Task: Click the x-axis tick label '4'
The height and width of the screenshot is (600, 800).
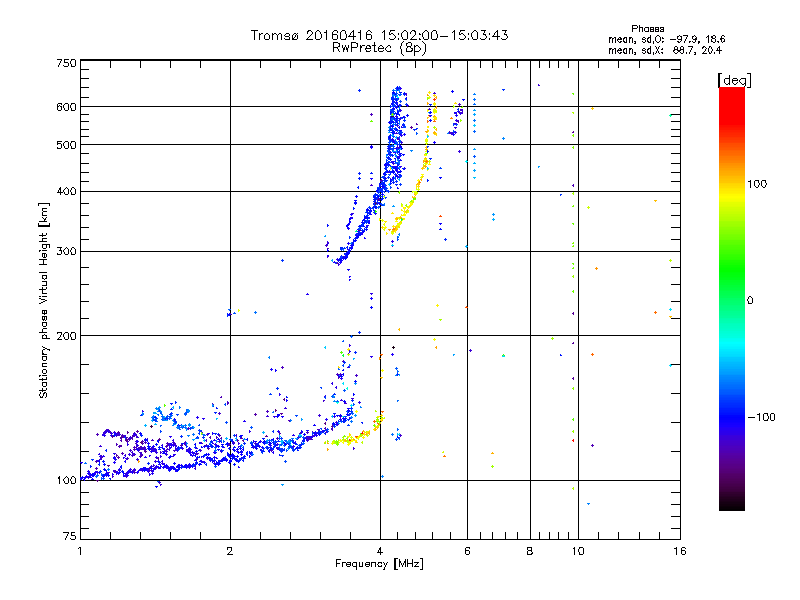Action: (380, 551)
